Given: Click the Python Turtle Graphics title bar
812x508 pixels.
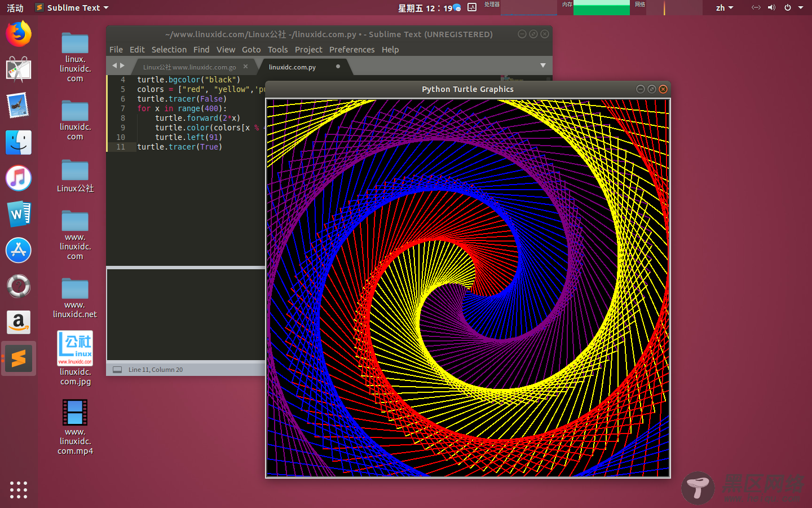Looking at the screenshot, I should click(467, 89).
